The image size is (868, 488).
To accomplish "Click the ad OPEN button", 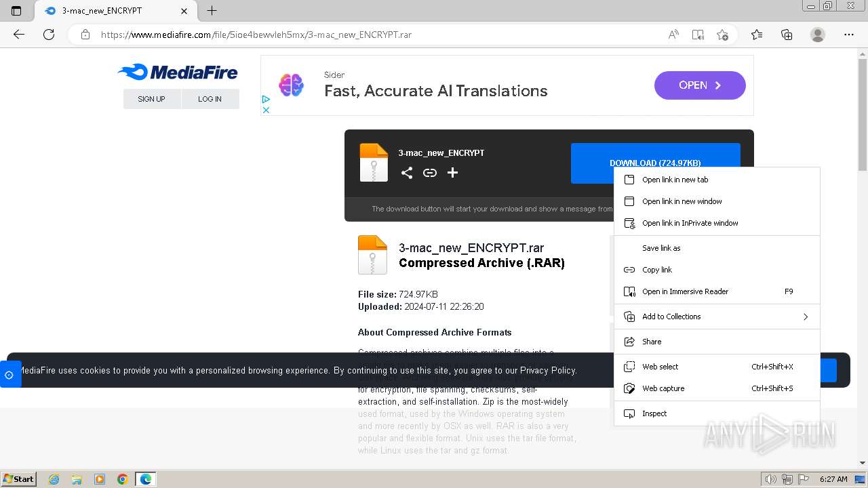I will pos(700,85).
